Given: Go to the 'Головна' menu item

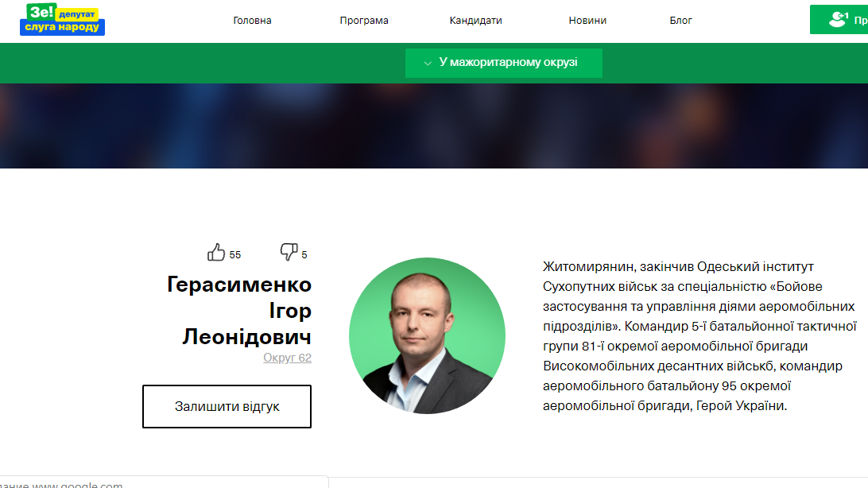Looking at the screenshot, I should pos(252,21).
